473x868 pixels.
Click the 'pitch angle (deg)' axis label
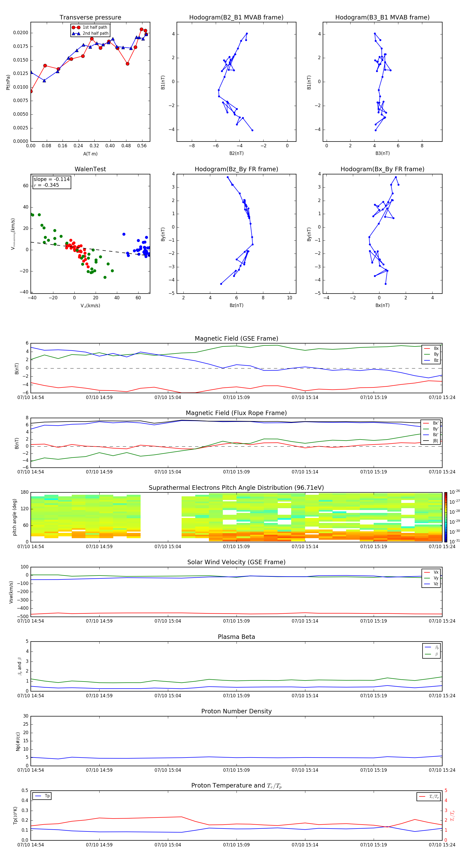pyautogui.click(x=14, y=517)
